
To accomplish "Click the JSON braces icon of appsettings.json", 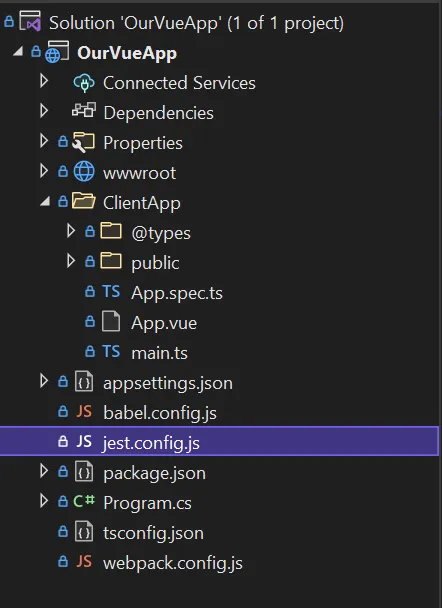I will coord(84,382).
